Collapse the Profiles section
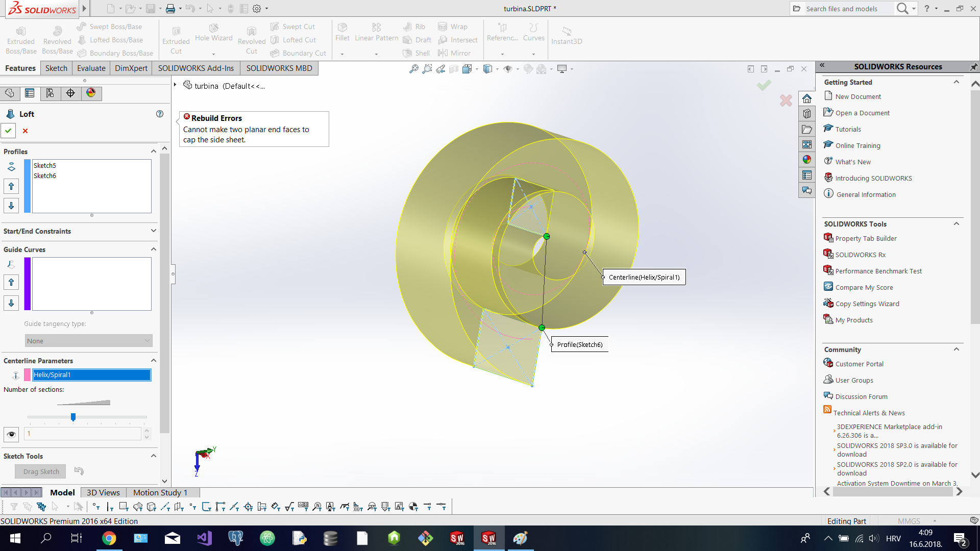The width and height of the screenshot is (980, 551). coord(153,152)
